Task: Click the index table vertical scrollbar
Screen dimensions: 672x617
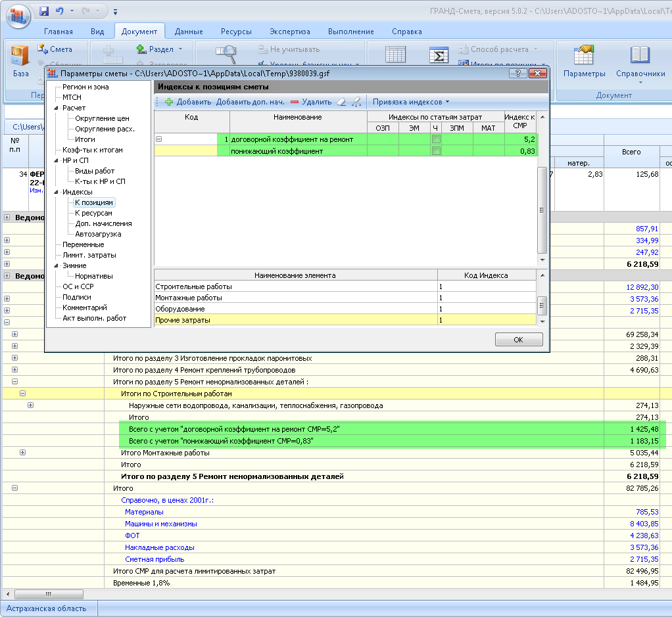Action: pyautogui.click(x=542, y=210)
